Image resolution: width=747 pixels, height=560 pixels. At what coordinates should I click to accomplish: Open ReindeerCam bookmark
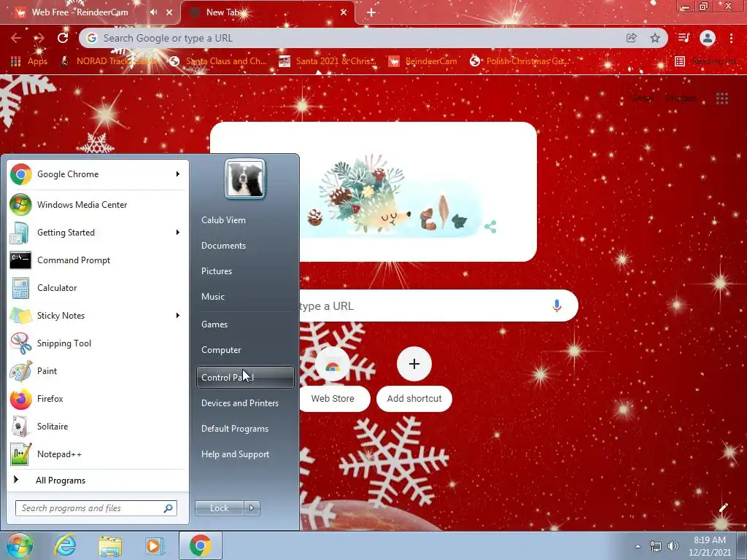[423, 61]
